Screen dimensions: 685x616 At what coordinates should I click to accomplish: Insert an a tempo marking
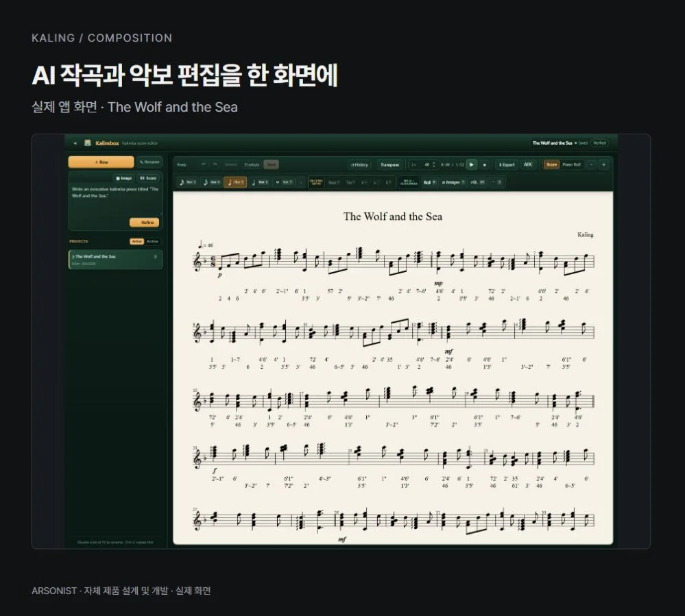pos(454,182)
